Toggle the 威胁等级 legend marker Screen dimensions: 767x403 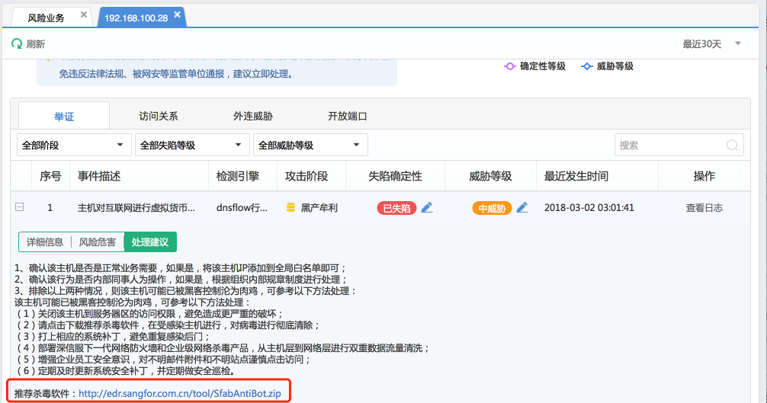[587, 66]
